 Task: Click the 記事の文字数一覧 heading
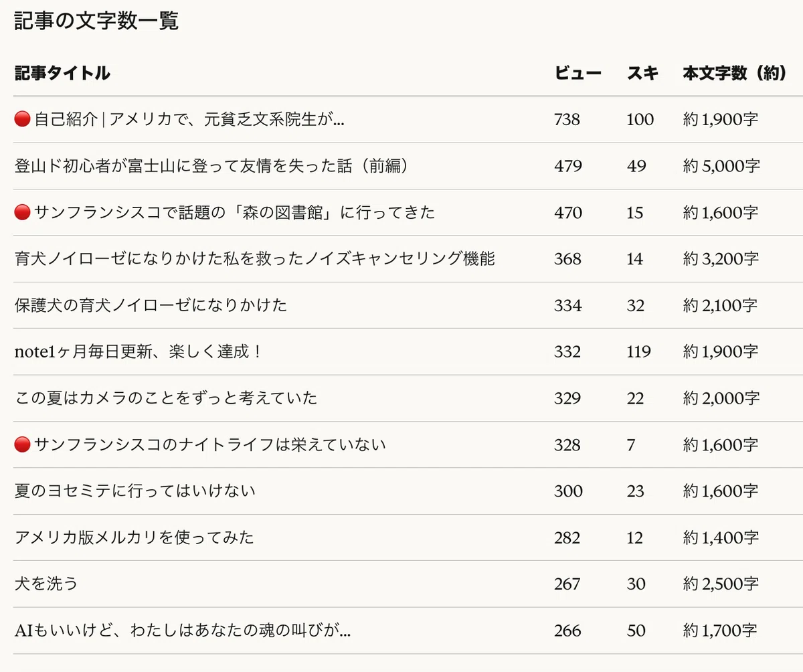(x=96, y=21)
